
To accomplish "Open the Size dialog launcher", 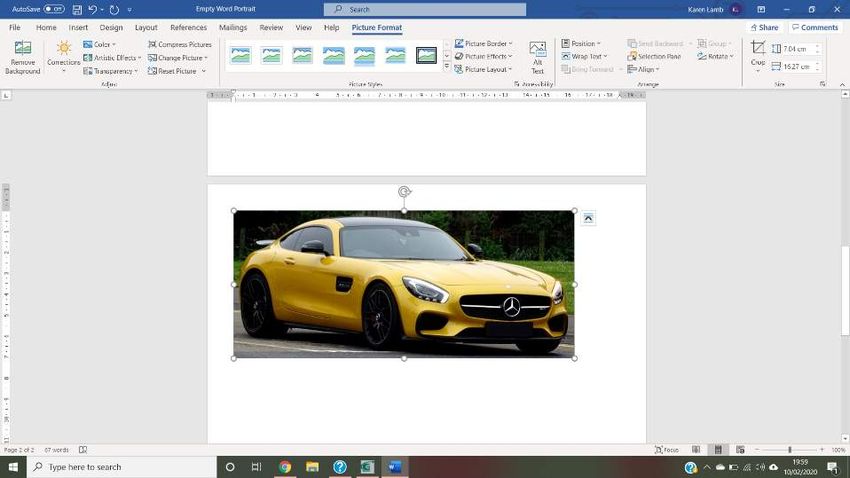I will [x=823, y=84].
